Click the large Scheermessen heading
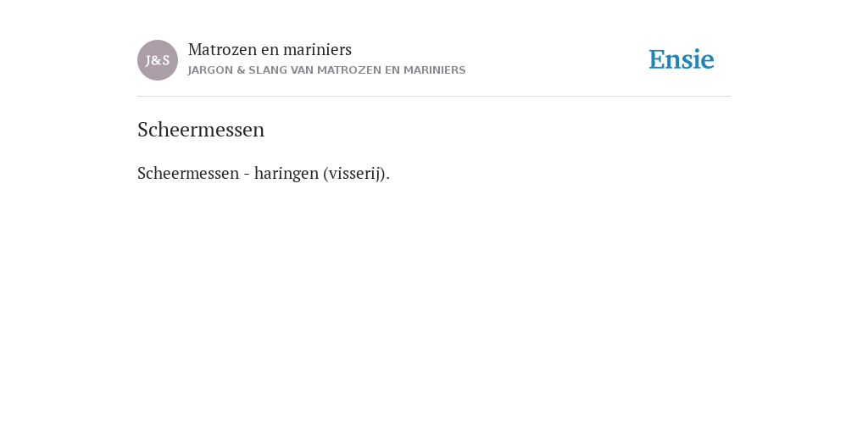Viewport: 868px width, 434px height. [201, 130]
